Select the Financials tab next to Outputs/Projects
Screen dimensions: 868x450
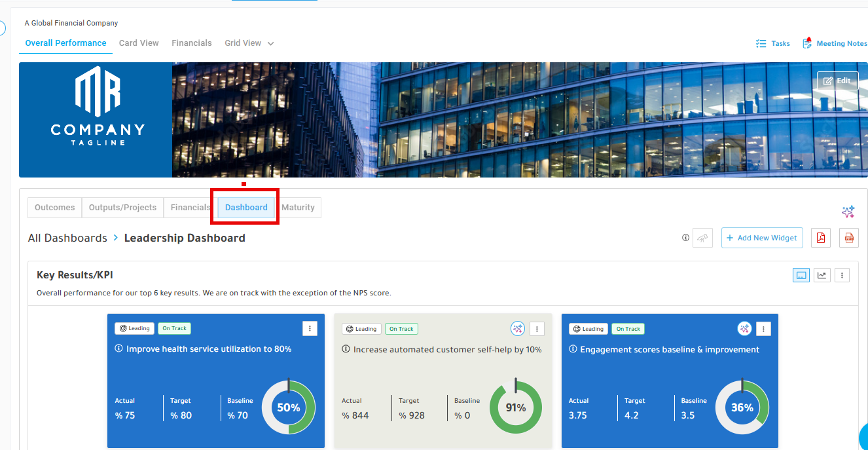tap(190, 208)
